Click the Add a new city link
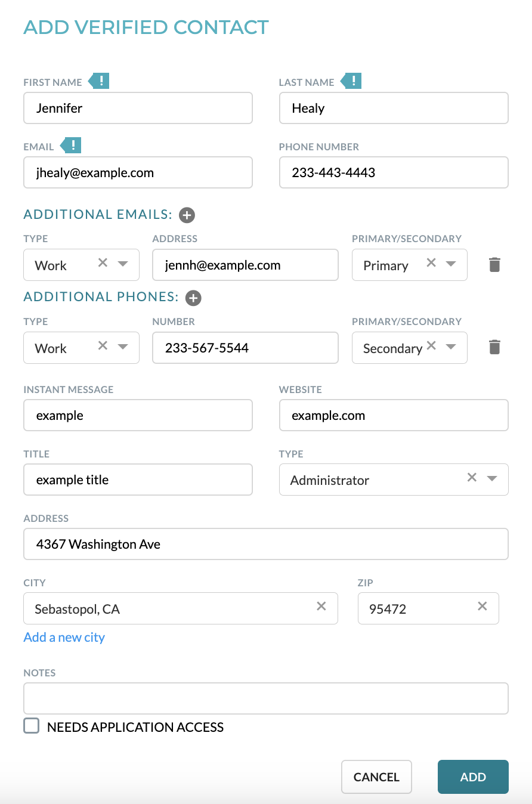532x804 pixels. 64,637
